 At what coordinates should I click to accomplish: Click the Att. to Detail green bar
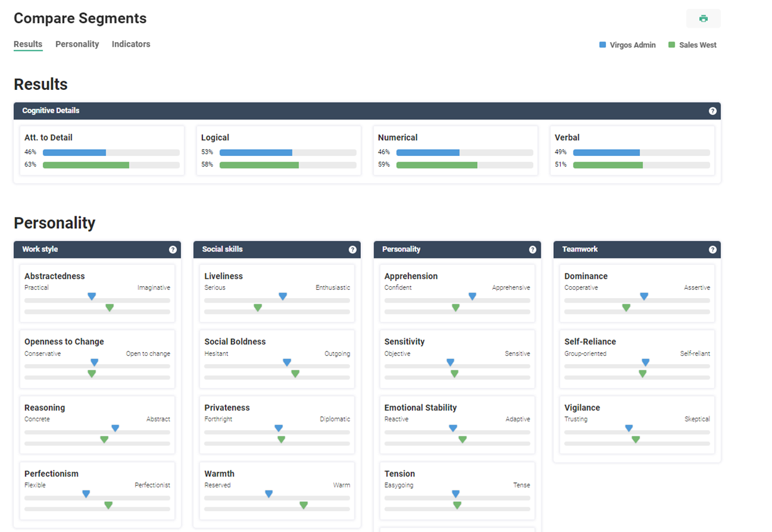pyautogui.click(x=85, y=165)
